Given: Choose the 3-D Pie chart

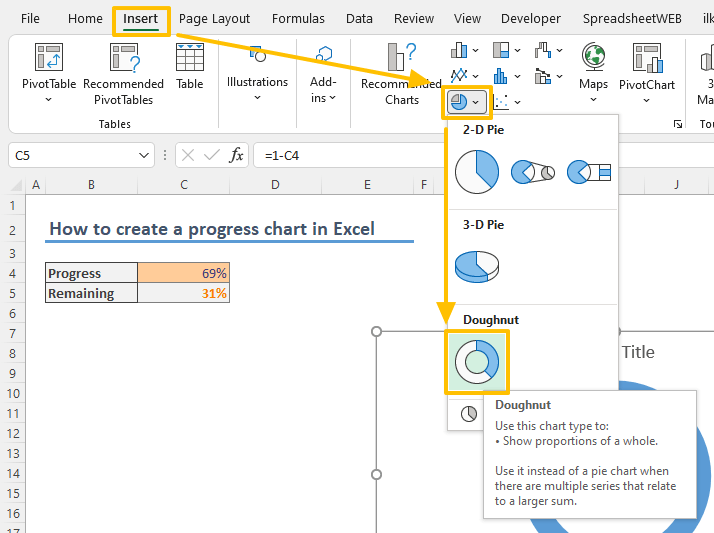Looking at the screenshot, I should coord(477,267).
